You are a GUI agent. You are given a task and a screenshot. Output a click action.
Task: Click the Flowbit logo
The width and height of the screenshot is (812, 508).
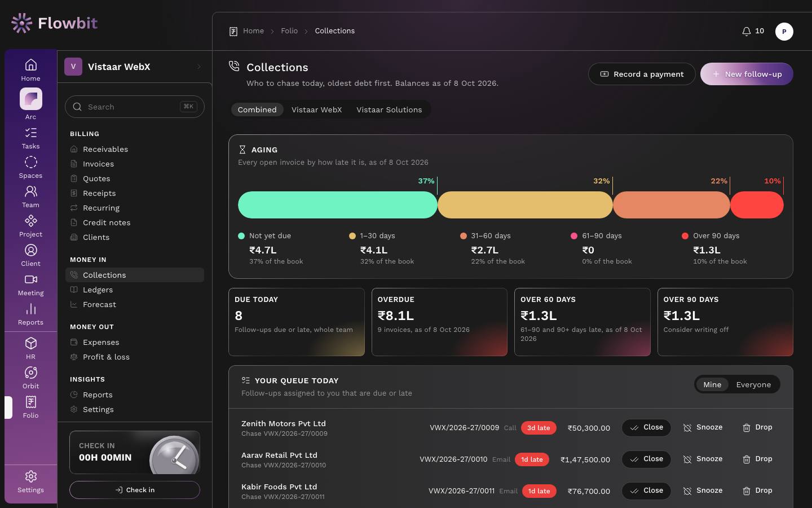54,23
